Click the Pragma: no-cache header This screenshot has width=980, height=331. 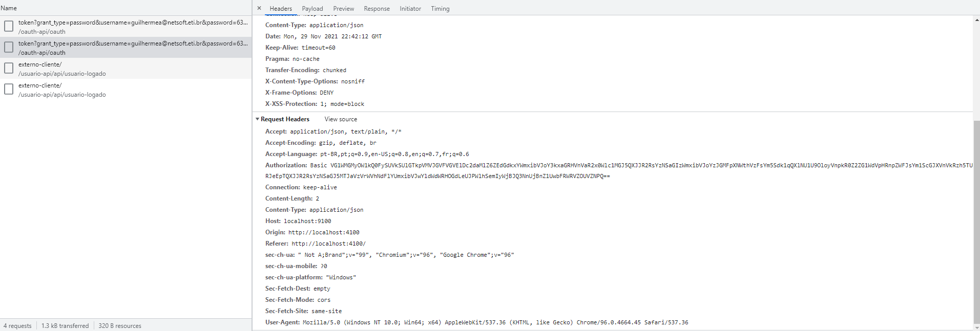tap(292, 59)
